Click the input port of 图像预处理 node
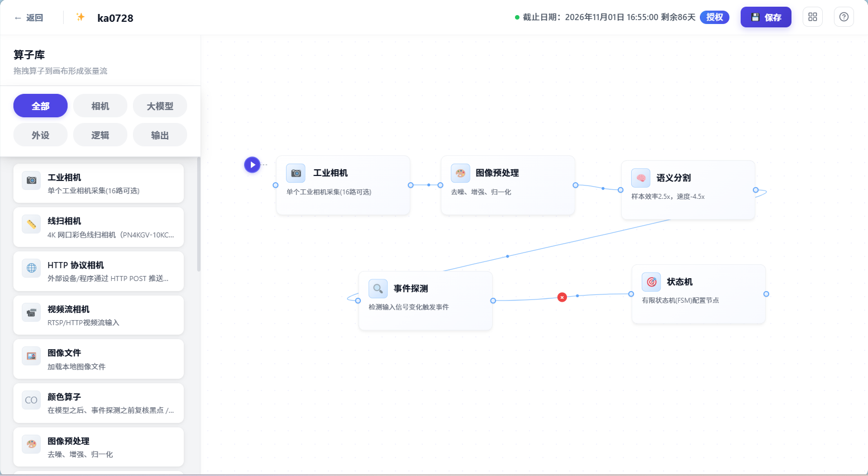Viewport: 868px width, 476px height. point(440,185)
